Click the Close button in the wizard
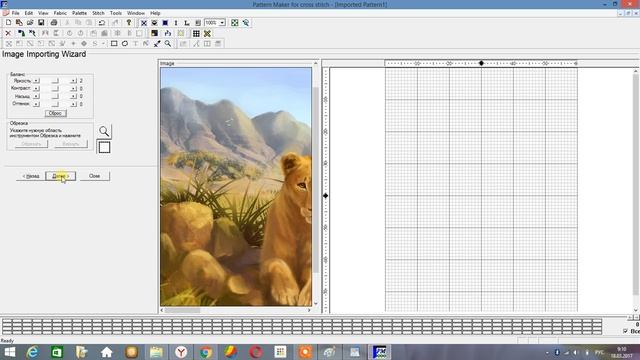The image size is (640, 360). tap(95, 176)
